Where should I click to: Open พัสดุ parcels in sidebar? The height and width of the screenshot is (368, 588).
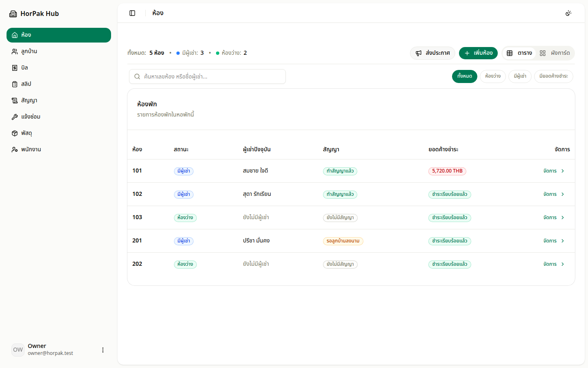tap(59, 133)
